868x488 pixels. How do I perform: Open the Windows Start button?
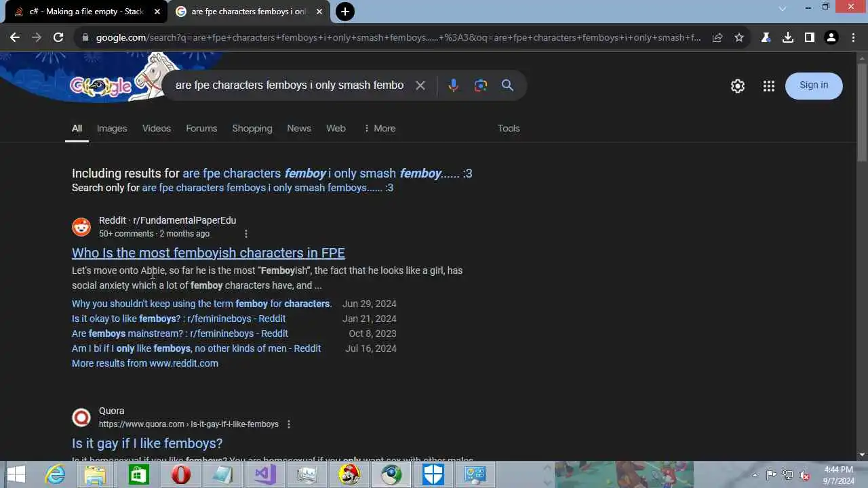(16, 474)
